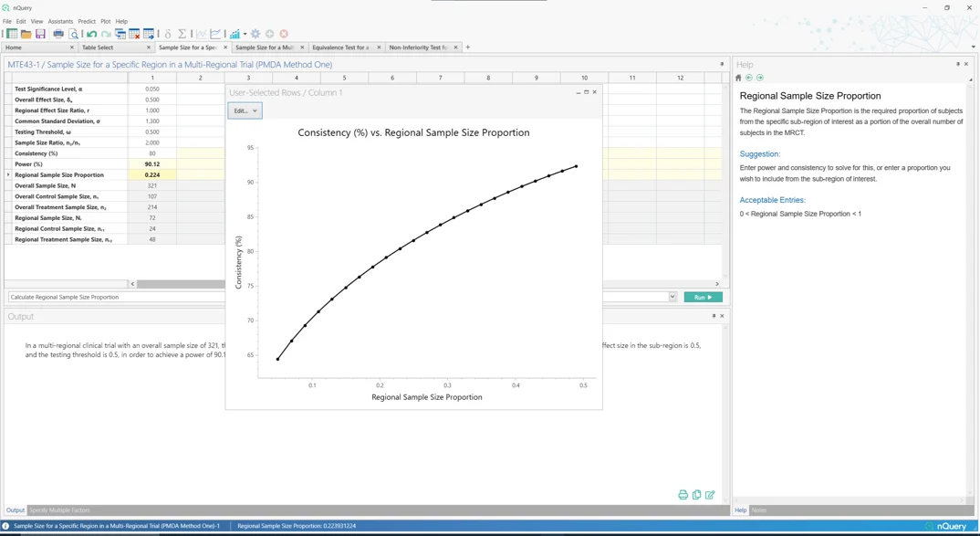The image size is (980, 536).
Task: Print the output using printer icon
Action: click(683, 495)
